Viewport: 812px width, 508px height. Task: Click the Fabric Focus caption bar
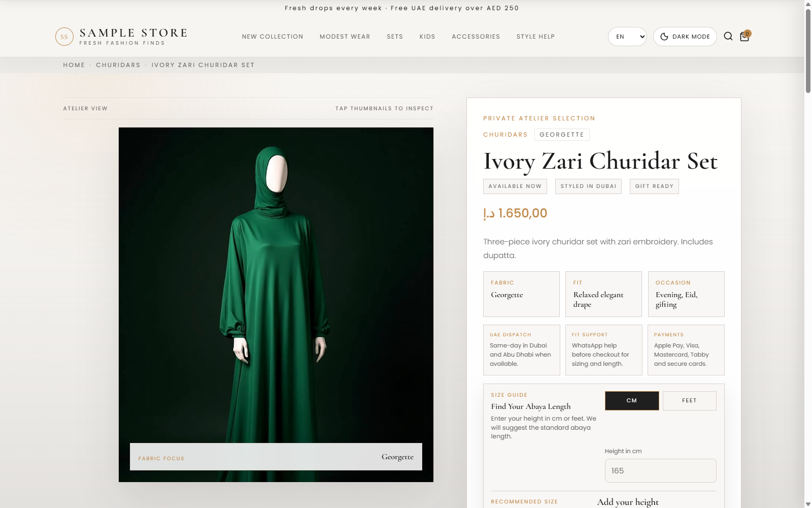point(276,457)
